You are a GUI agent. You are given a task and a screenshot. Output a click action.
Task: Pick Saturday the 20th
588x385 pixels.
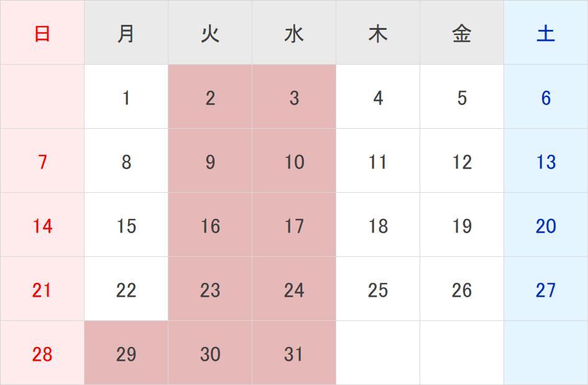point(546,226)
